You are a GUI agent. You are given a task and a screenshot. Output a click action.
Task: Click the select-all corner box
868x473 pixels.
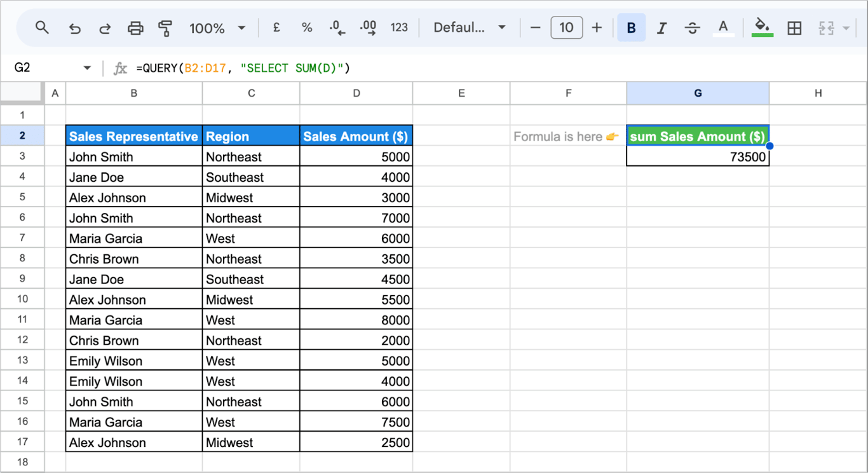(x=22, y=93)
